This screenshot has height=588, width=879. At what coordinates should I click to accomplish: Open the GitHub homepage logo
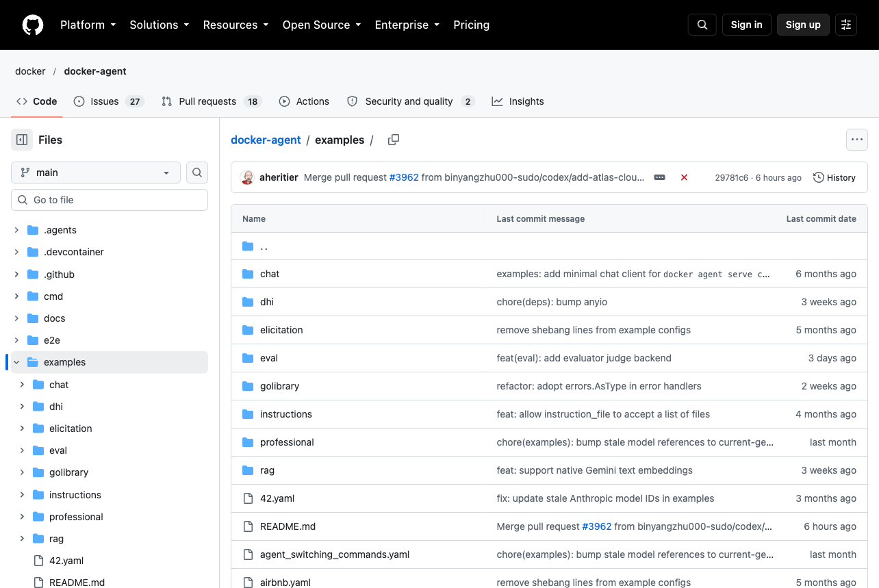pos(33,25)
